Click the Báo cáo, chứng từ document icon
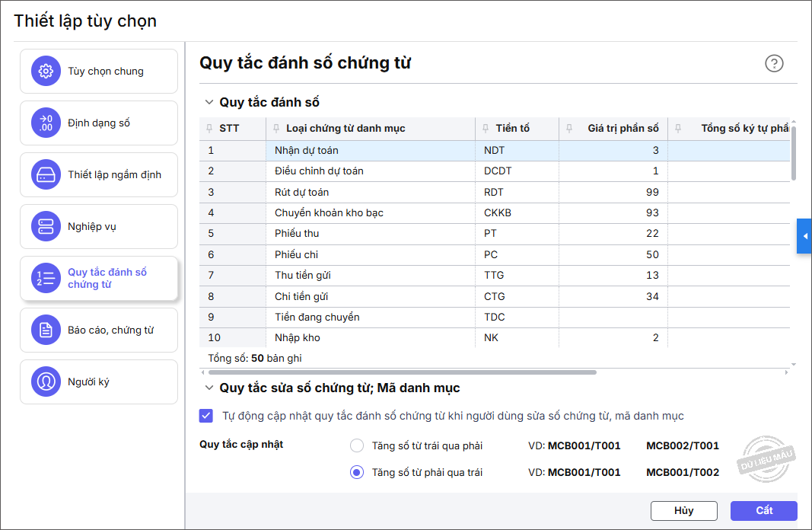Image resolution: width=812 pixels, height=530 pixels. pyautogui.click(x=46, y=330)
